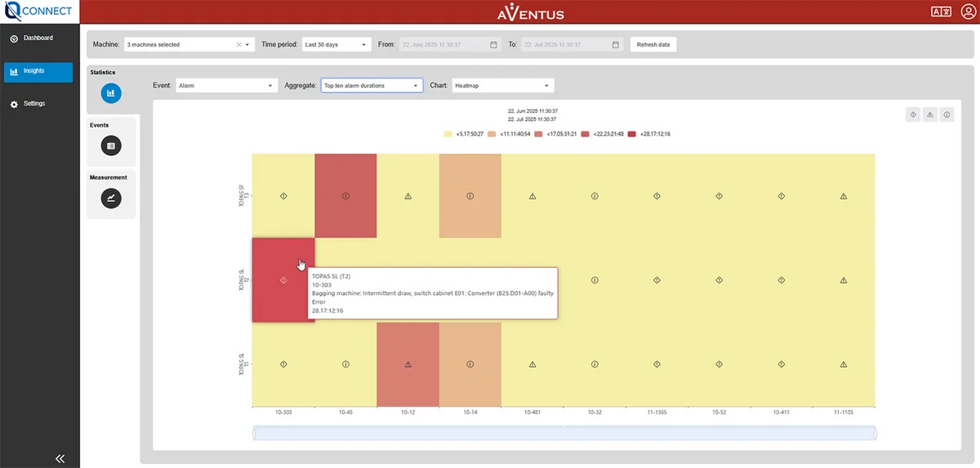Click the language translation icon

(939, 12)
